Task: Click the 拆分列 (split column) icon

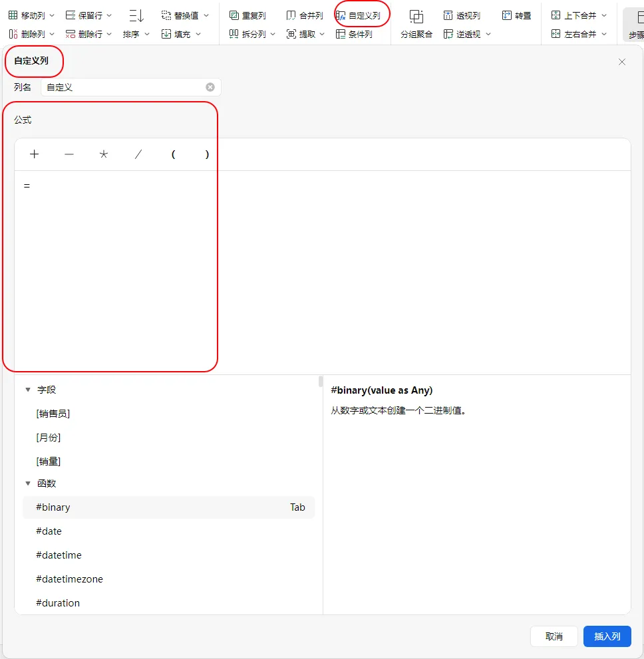Action: tap(234, 34)
